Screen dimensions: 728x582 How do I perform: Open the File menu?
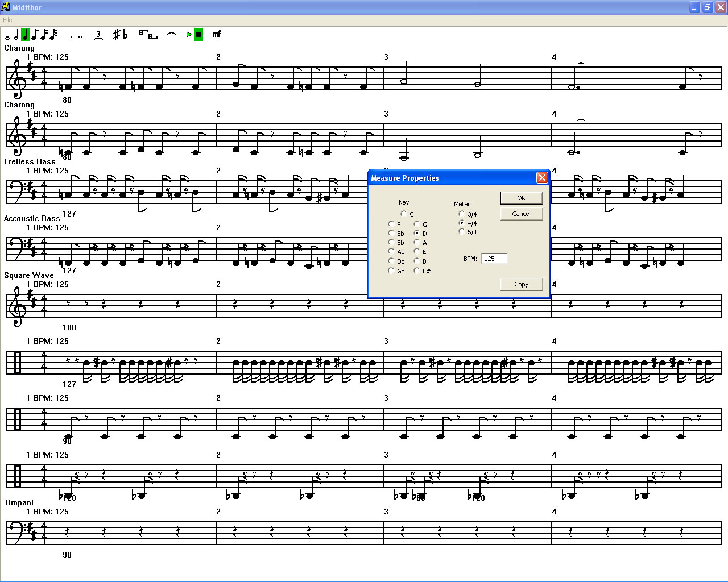pyautogui.click(x=7, y=20)
